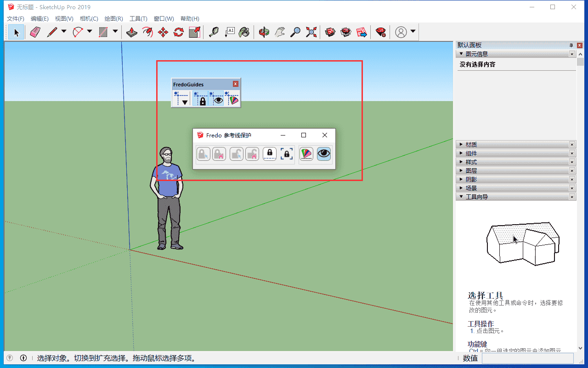Open the 3D Warehouse
The width and height of the screenshot is (588, 368).
330,32
